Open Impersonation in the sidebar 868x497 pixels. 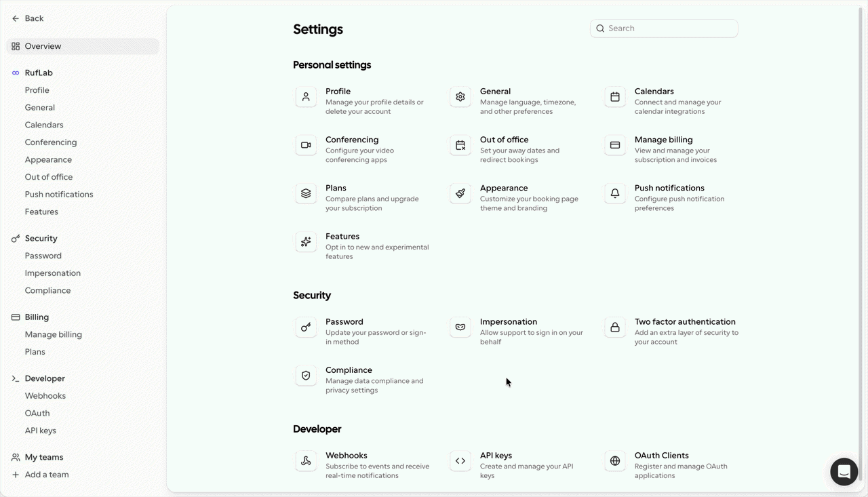tap(53, 273)
